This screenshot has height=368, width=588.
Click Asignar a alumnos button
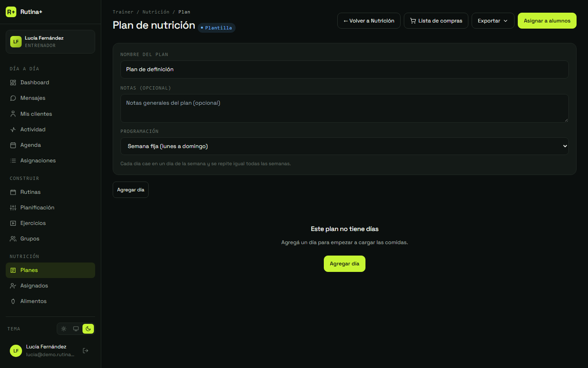point(547,21)
